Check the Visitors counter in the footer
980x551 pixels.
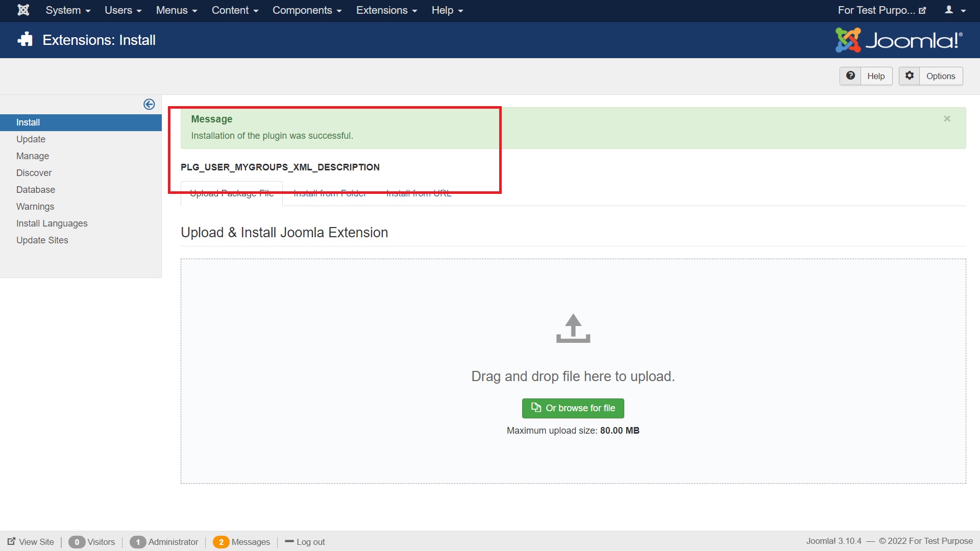(77, 542)
